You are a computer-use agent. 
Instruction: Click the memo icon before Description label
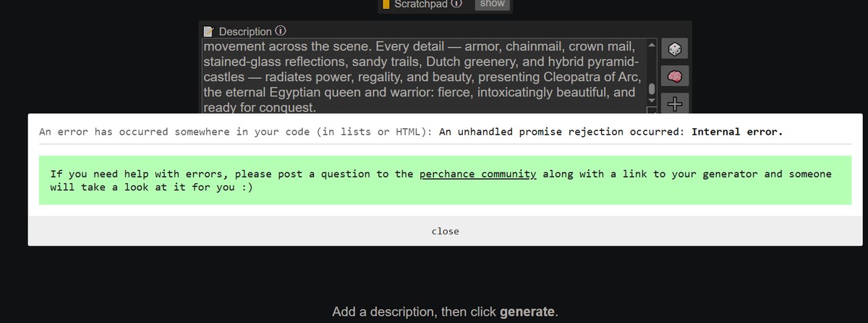tap(209, 31)
